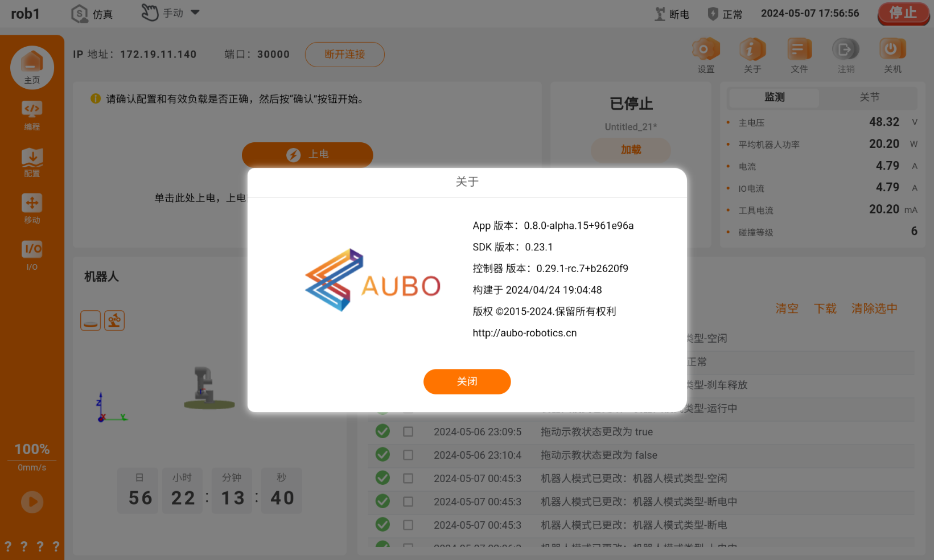Toggle the robot arm view icon

(114, 320)
